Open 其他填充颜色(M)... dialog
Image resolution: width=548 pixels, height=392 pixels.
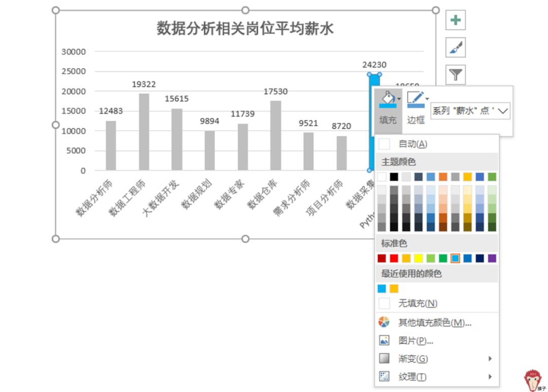pos(437,322)
